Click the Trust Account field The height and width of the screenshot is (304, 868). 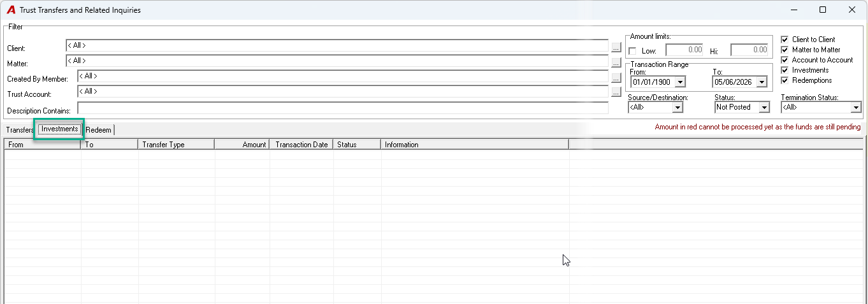click(343, 92)
